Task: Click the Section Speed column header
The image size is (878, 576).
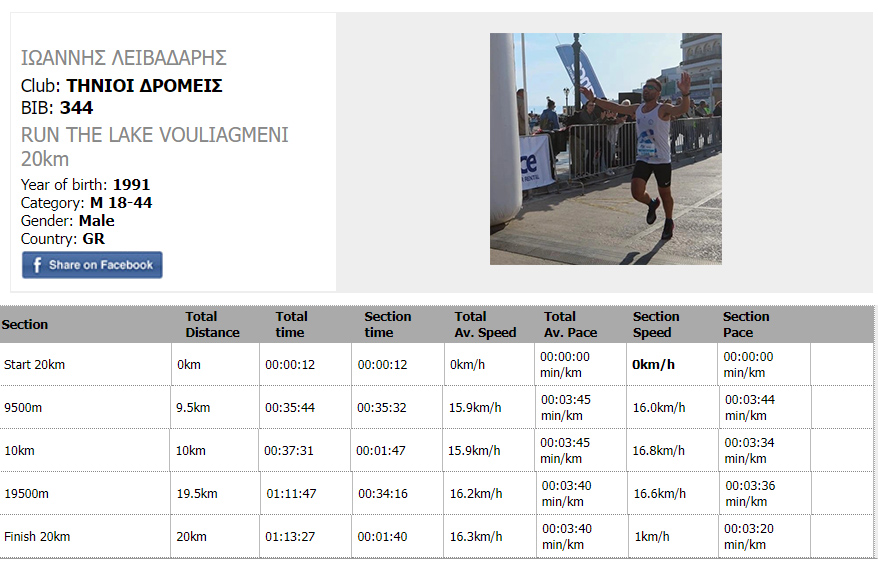Action: click(656, 324)
